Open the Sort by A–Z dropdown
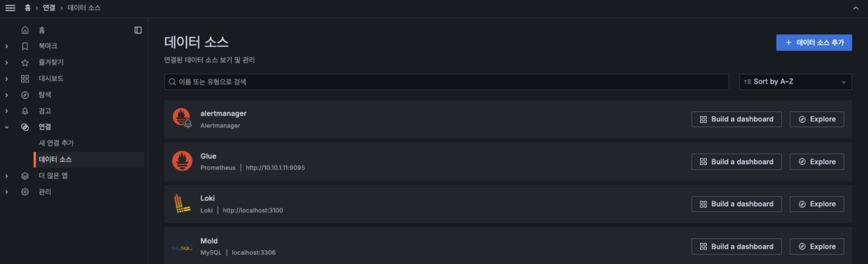The height and width of the screenshot is (264, 868). 795,82
